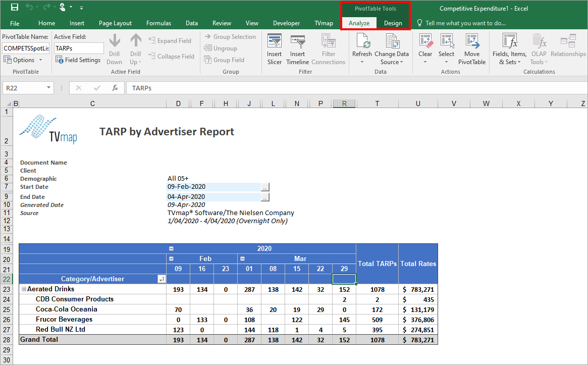The height and width of the screenshot is (365, 588).
Task: Click Red Bull NZ Ltd row label
Action: pyautogui.click(x=61, y=330)
